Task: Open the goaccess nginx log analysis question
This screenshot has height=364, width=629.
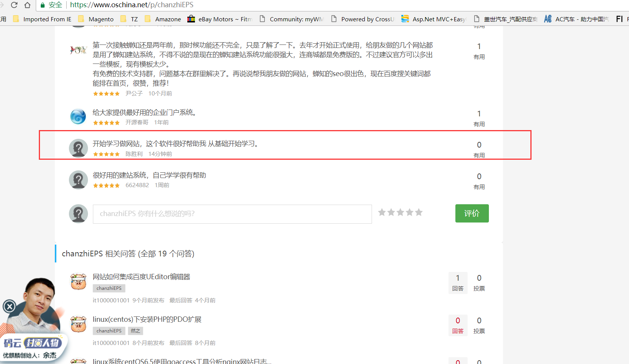Action: pos(182,361)
